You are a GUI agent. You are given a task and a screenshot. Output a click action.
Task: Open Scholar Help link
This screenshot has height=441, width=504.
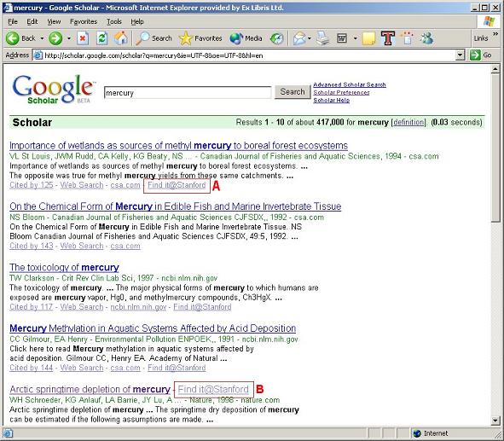pyautogui.click(x=332, y=100)
